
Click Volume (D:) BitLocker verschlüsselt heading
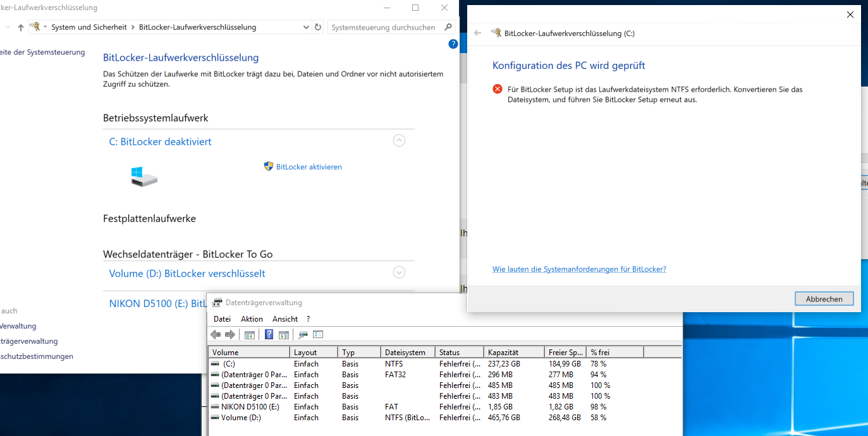(x=187, y=274)
